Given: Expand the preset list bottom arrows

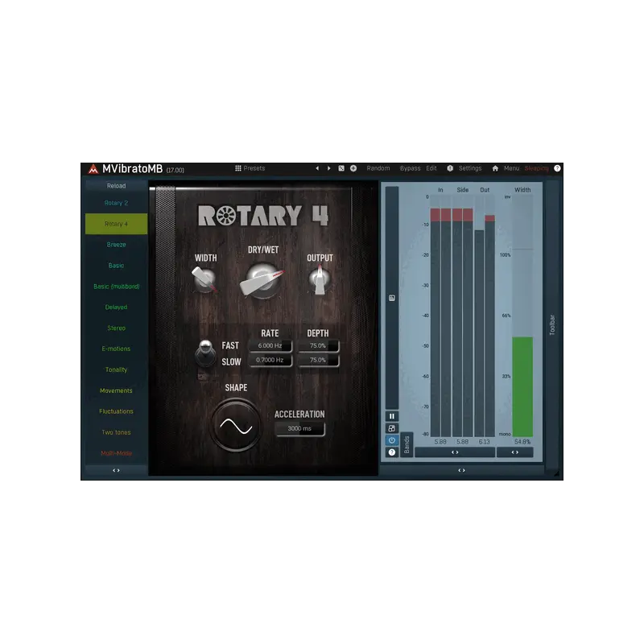Looking at the screenshot, I should (116, 470).
